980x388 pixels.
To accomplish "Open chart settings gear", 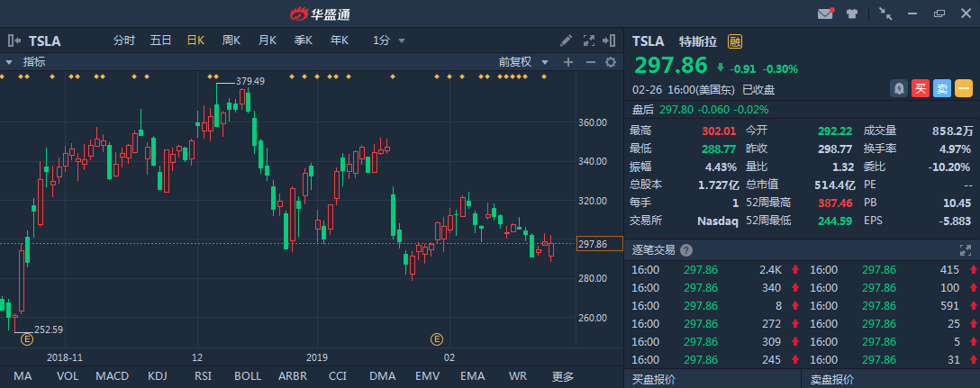I will click(x=611, y=62).
